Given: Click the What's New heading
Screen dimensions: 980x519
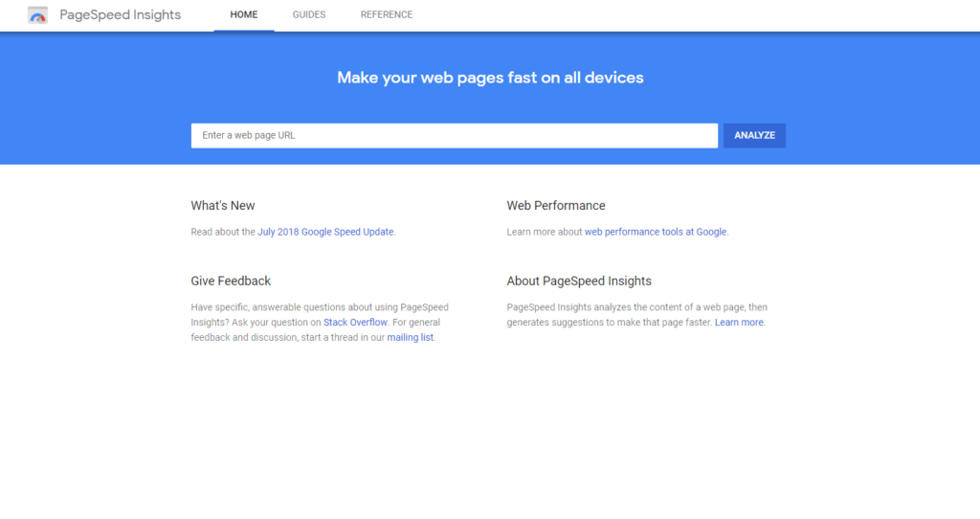Looking at the screenshot, I should (222, 206).
